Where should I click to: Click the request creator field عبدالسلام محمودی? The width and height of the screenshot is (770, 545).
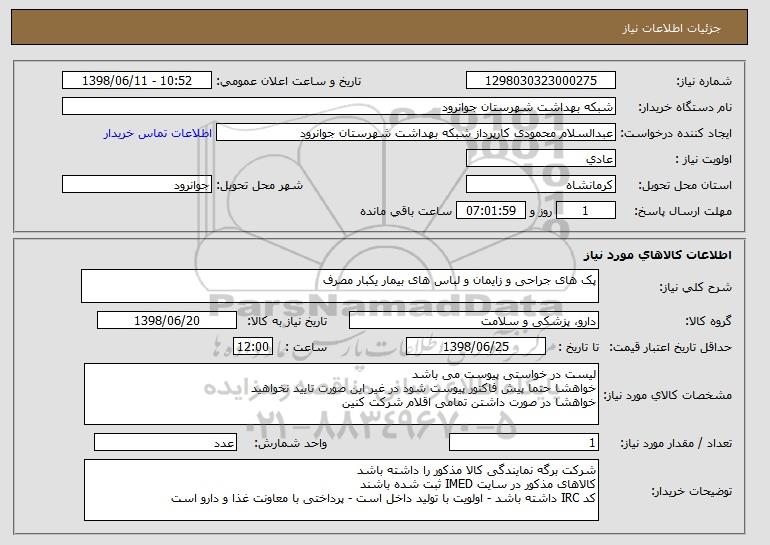click(x=416, y=133)
